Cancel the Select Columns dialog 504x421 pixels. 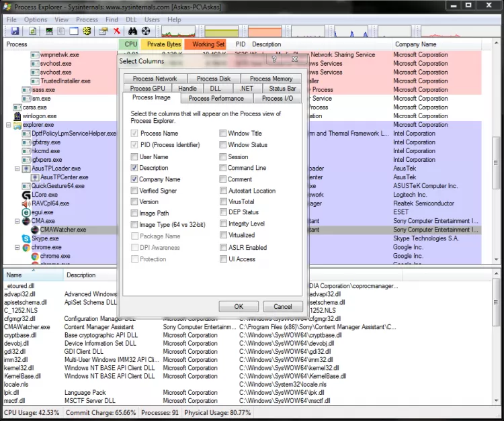tap(283, 306)
